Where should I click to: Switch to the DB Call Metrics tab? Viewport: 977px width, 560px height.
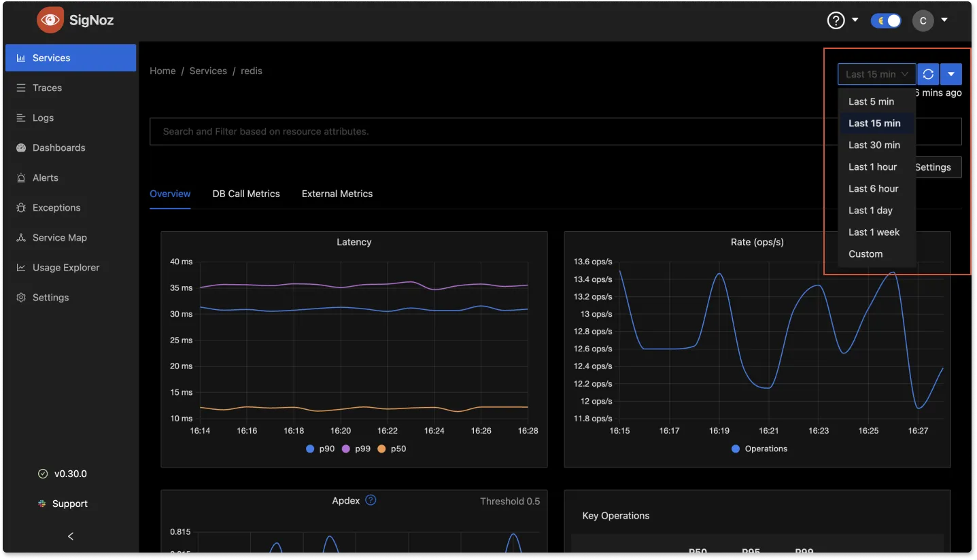click(246, 194)
